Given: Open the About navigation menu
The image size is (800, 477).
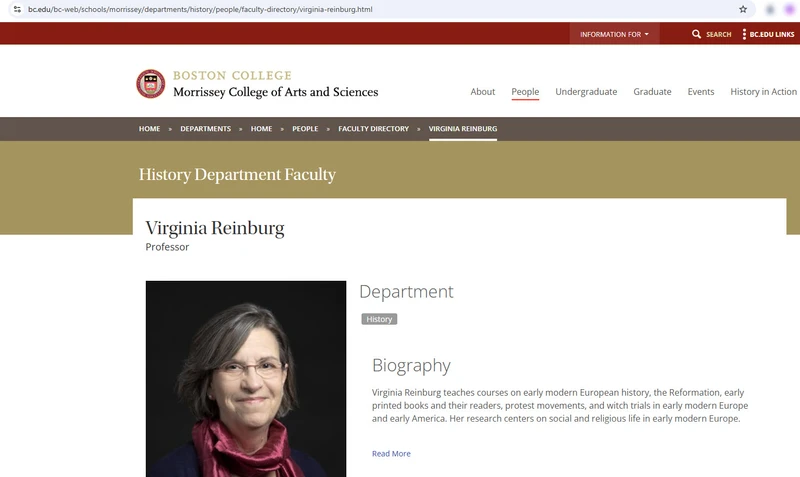Looking at the screenshot, I should click(x=483, y=92).
